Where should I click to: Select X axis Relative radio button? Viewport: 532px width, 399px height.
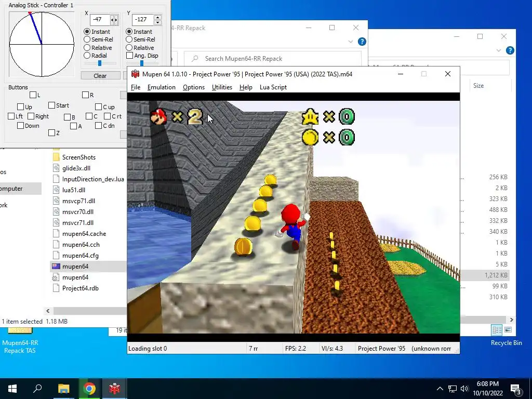pos(87,47)
